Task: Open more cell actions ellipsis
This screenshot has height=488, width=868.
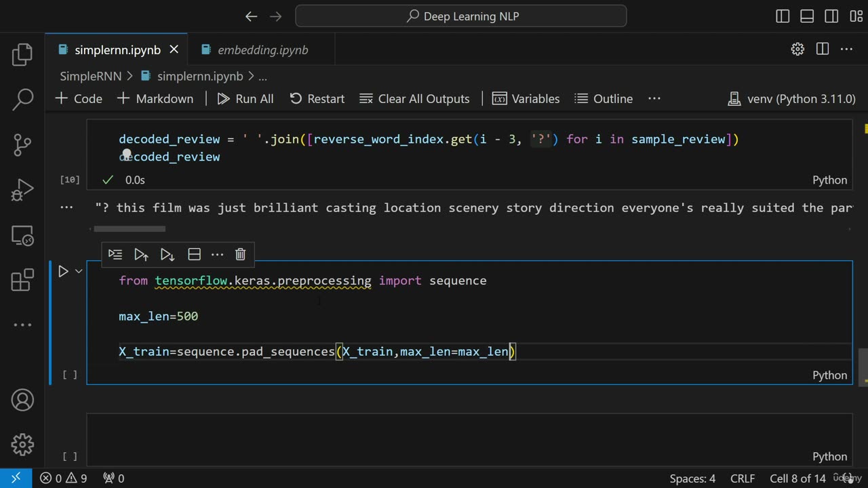Action: pyautogui.click(x=217, y=254)
